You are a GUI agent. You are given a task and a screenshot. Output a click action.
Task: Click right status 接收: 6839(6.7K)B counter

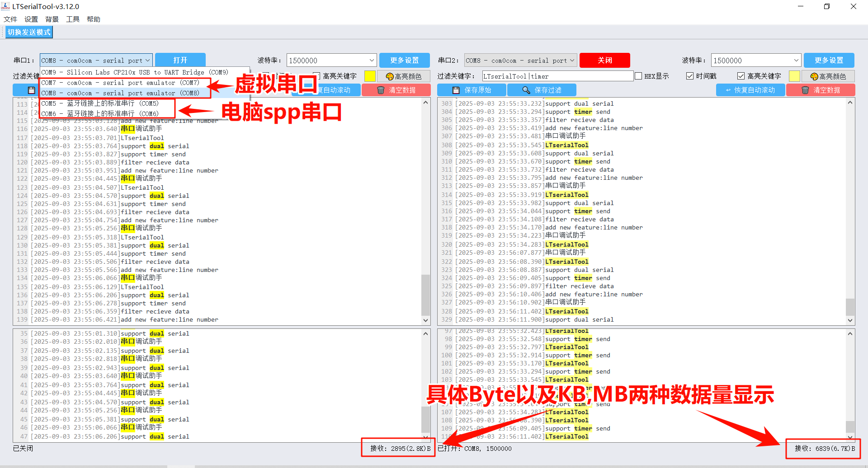click(x=825, y=448)
